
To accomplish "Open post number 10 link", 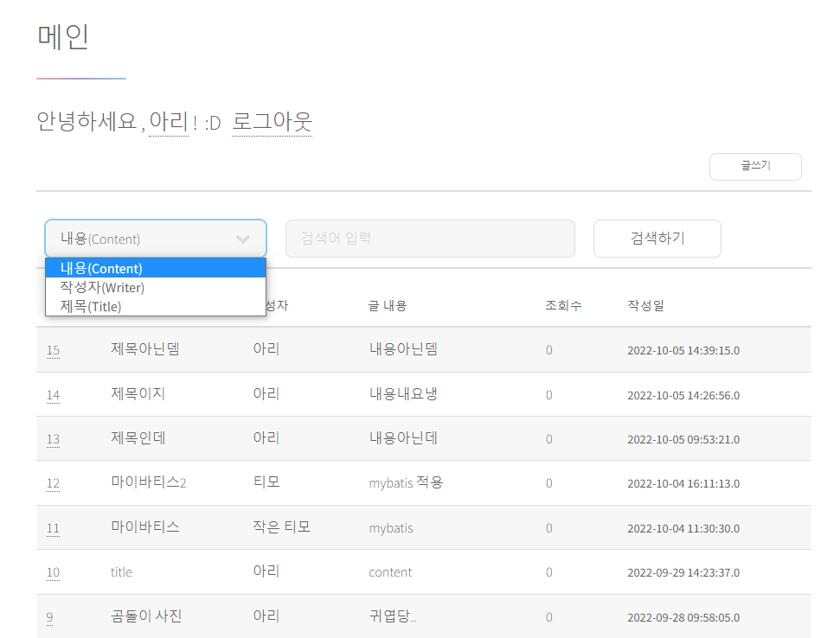I will [53, 572].
